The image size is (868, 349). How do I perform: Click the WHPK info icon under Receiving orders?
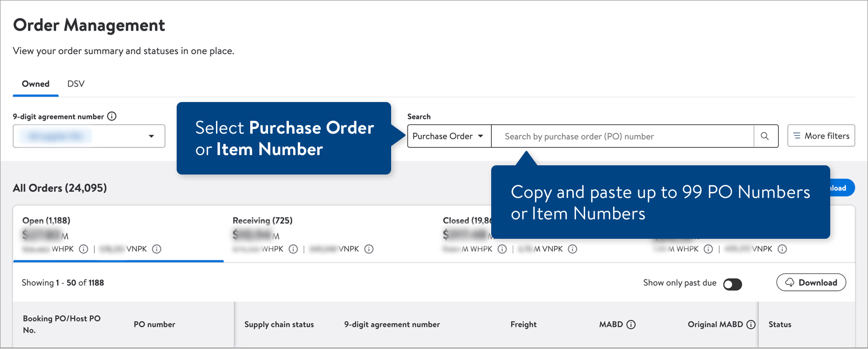tap(293, 249)
